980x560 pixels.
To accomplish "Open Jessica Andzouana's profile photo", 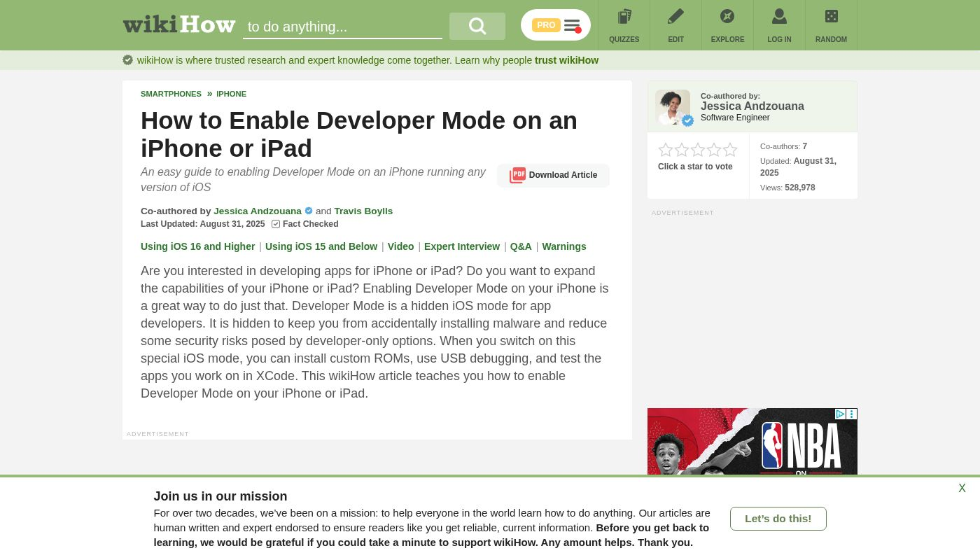I will pos(673,107).
